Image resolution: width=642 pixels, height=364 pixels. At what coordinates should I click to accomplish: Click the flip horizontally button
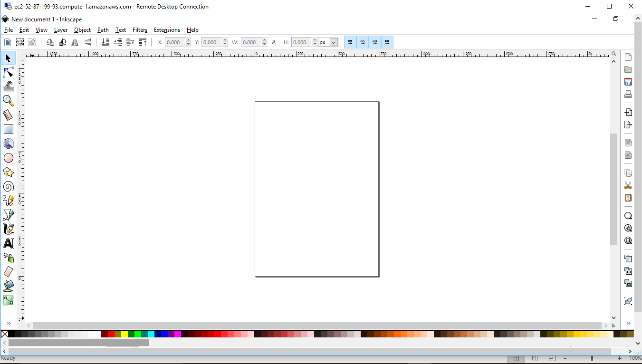click(x=75, y=42)
